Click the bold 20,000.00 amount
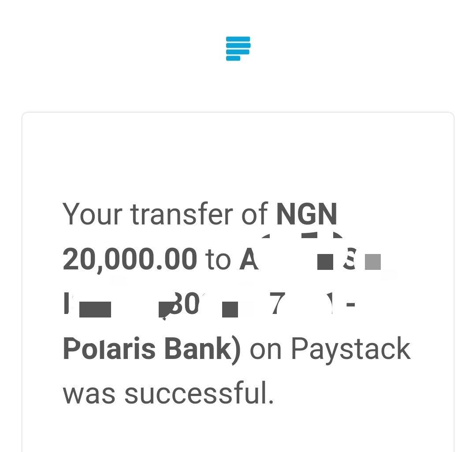 (130, 259)
